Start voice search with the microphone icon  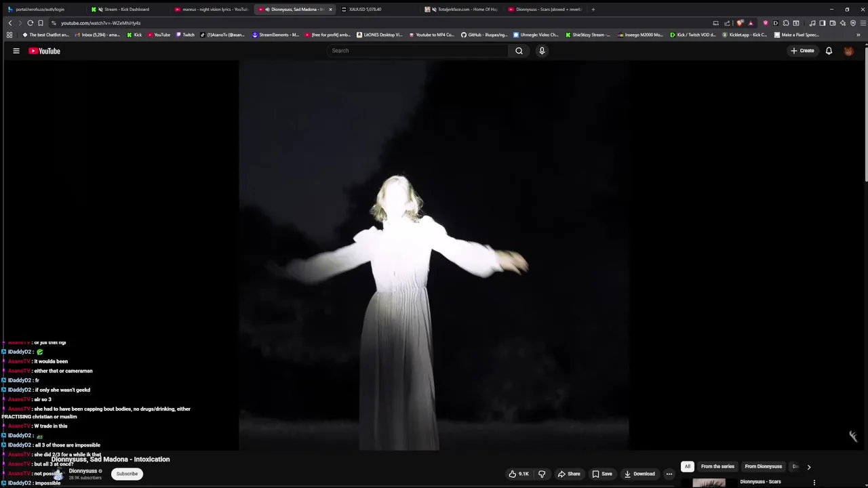click(x=542, y=51)
